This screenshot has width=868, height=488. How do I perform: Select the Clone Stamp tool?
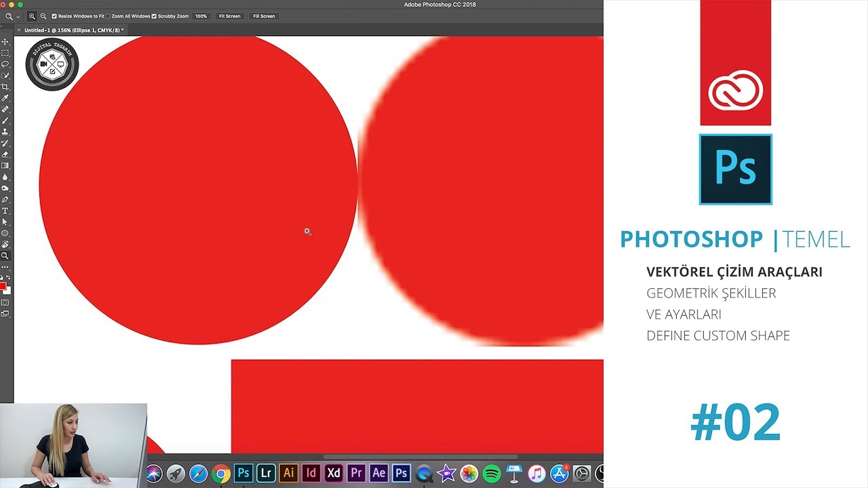tap(5, 131)
